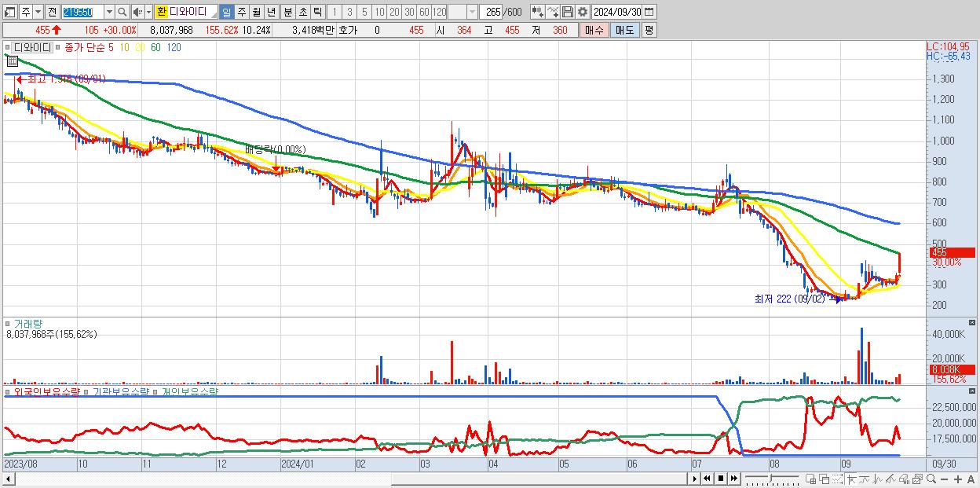Select the 60 interval button
Viewport: 980px width, 488px height.
tap(424, 12)
